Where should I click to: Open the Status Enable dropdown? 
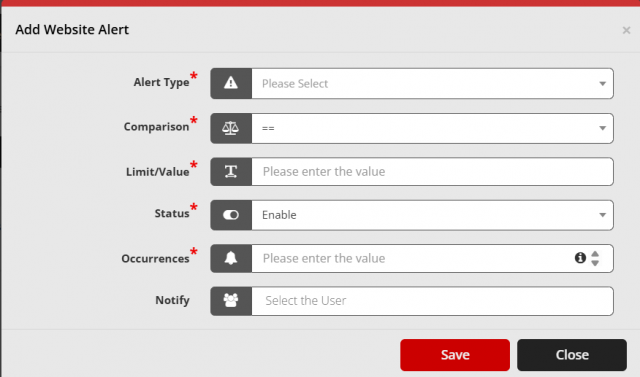(x=432, y=215)
